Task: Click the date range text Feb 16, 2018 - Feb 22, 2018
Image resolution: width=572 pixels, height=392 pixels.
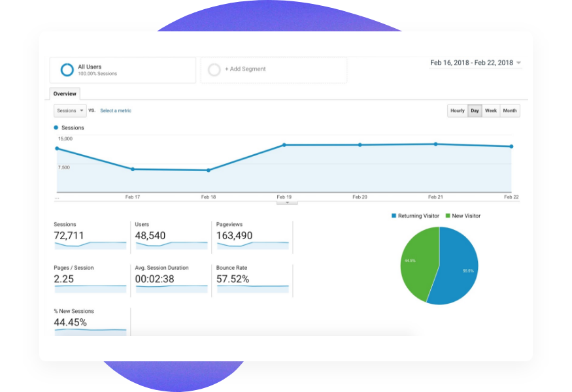Action: 472,63
